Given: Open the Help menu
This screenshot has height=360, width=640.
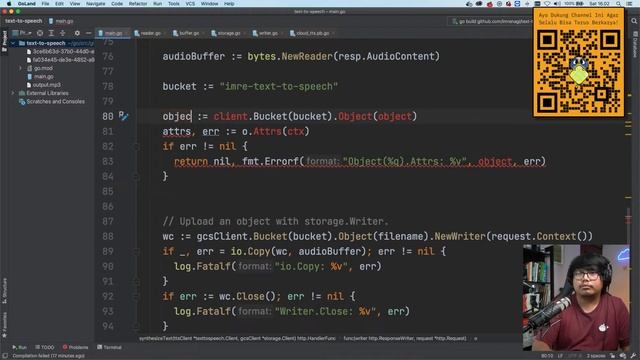Looking at the screenshot, I should (229, 4).
